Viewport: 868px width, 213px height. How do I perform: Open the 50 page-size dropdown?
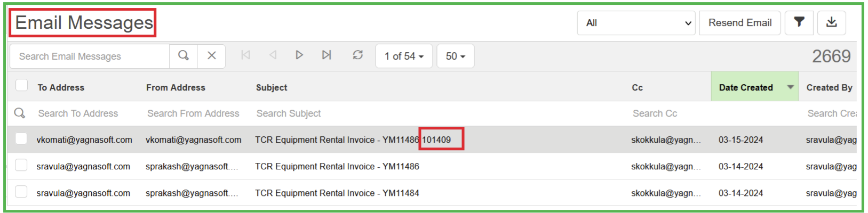455,56
